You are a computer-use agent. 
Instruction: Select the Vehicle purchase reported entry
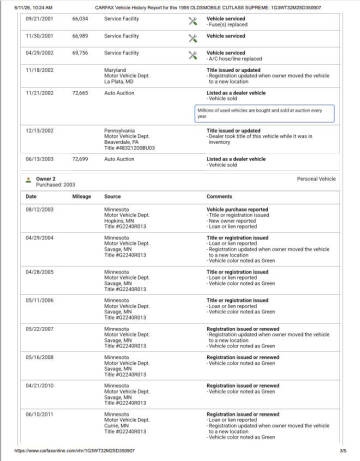[237, 209]
